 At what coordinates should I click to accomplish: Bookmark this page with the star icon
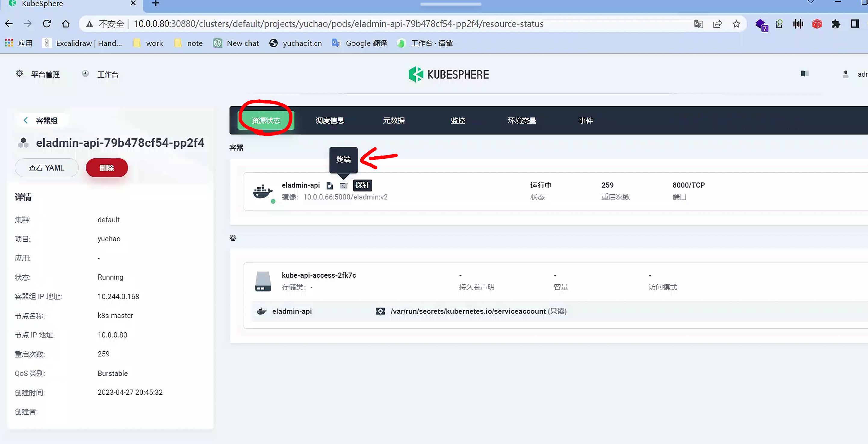click(736, 24)
